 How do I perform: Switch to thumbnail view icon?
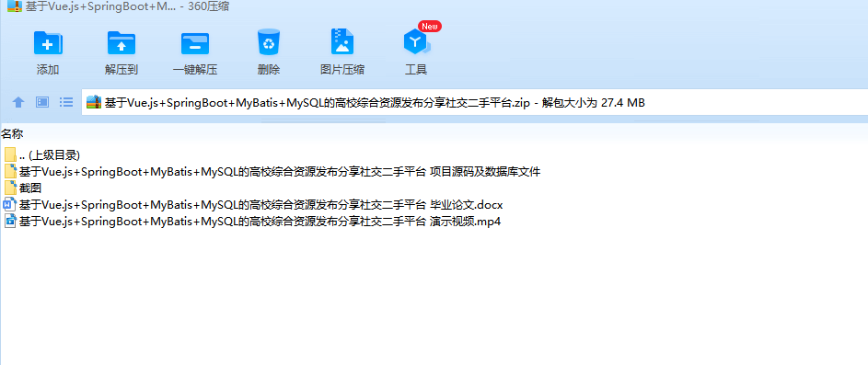(42, 102)
